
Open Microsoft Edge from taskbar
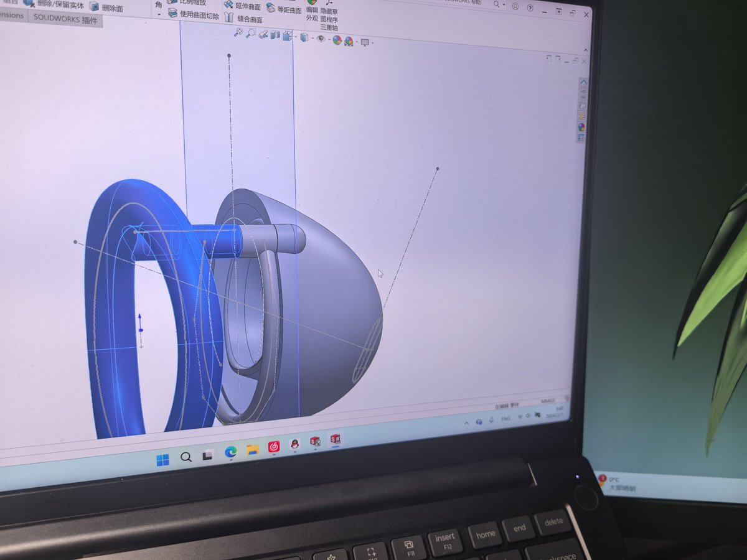coord(230,452)
